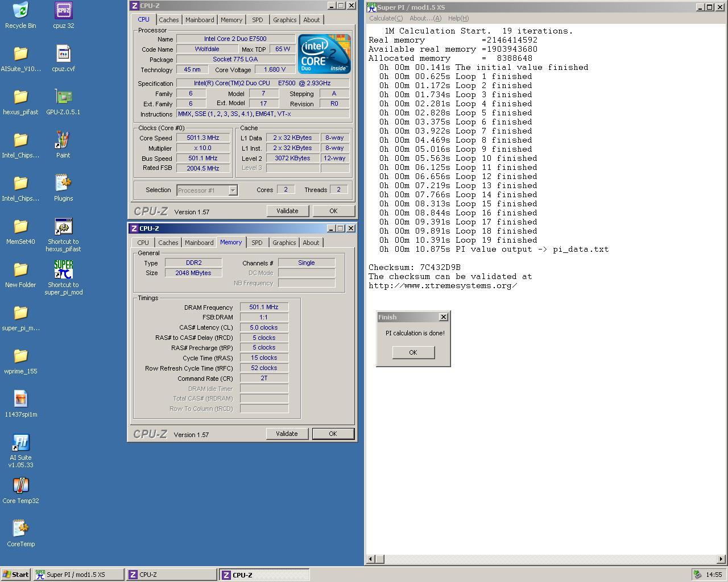This screenshot has width=728, height=582.
Task: Click the Core Speed 5011.3 MHz field
Action: point(202,138)
